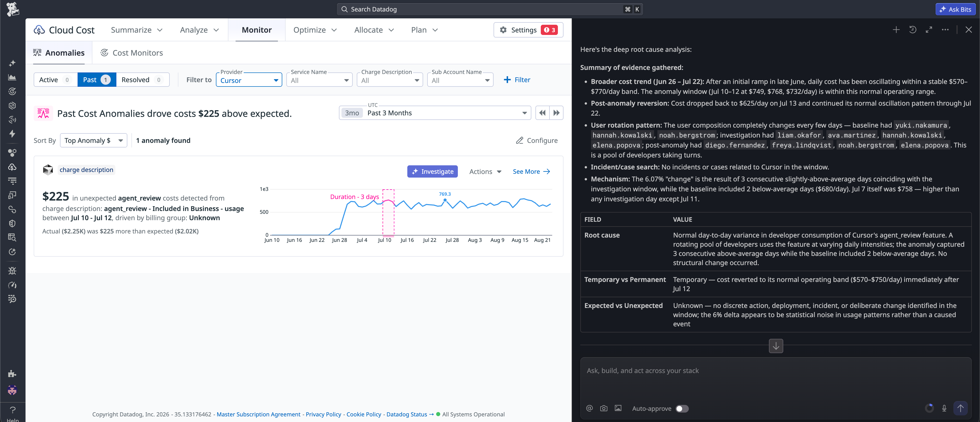Open the Past 3 Months time range dropdown

tap(435, 113)
